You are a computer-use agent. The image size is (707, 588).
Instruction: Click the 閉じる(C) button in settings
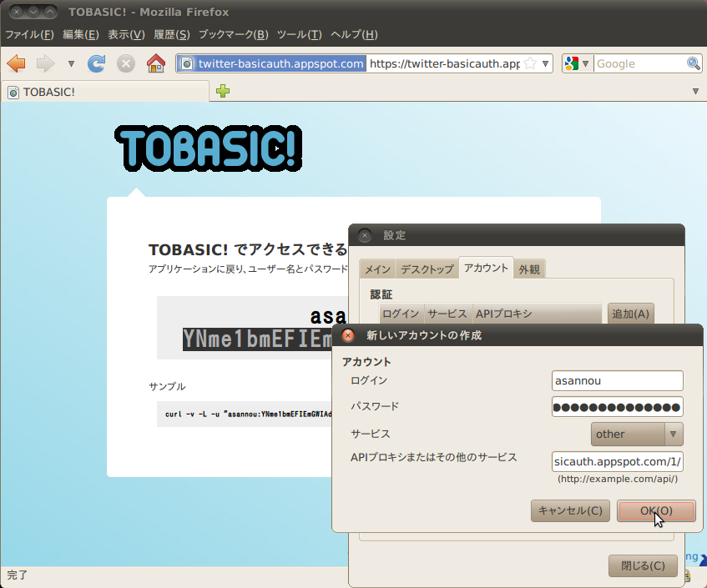(643, 566)
